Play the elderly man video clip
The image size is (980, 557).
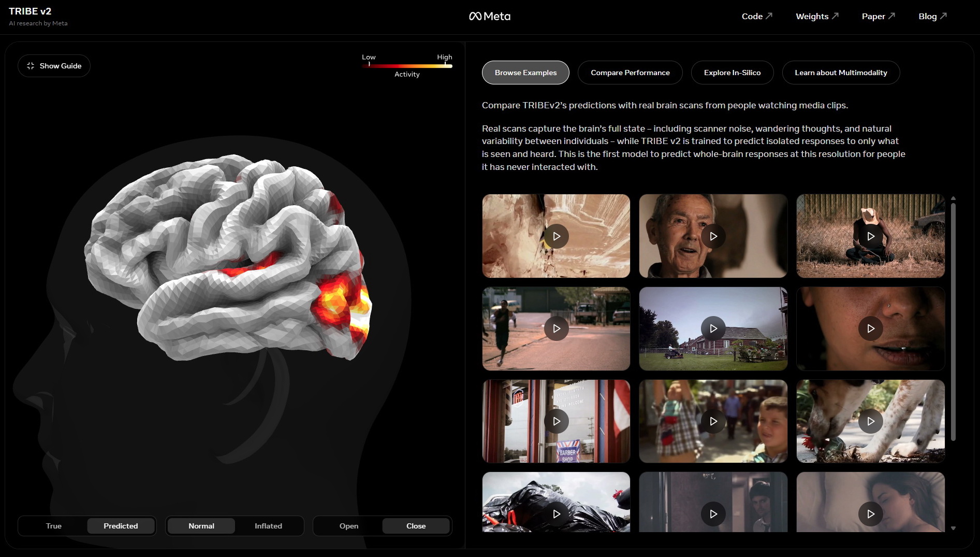coord(713,236)
